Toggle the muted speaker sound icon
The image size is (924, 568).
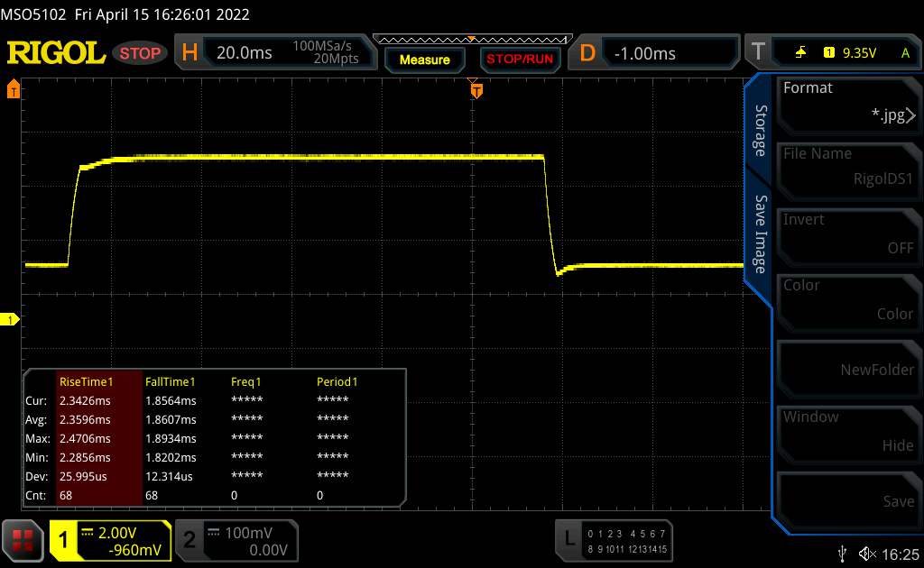pyautogui.click(x=867, y=554)
